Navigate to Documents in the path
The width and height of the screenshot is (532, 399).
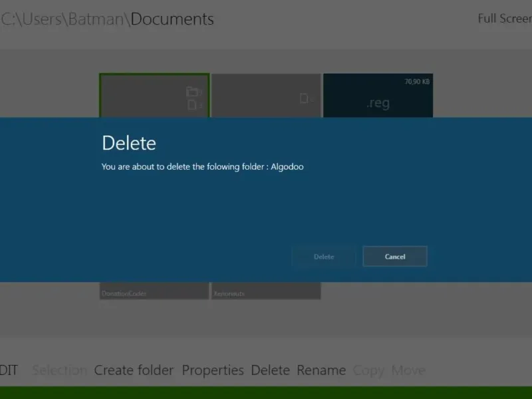point(172,19)
